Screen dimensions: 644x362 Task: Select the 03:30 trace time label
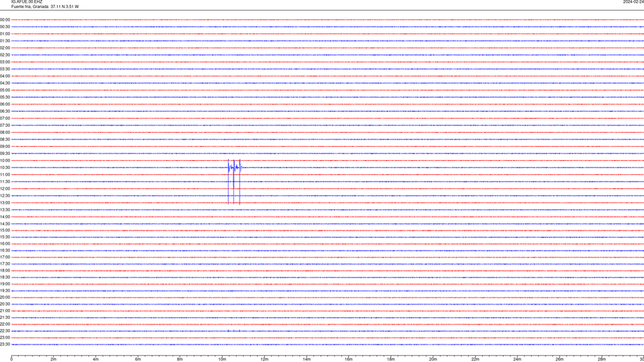5,69
